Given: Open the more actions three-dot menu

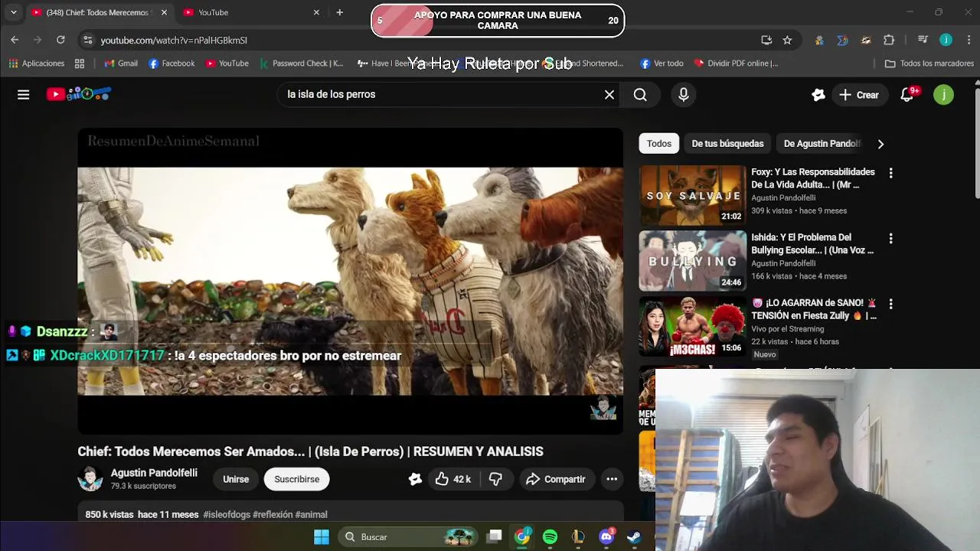Looking at the screenshot, I should 612,479.
